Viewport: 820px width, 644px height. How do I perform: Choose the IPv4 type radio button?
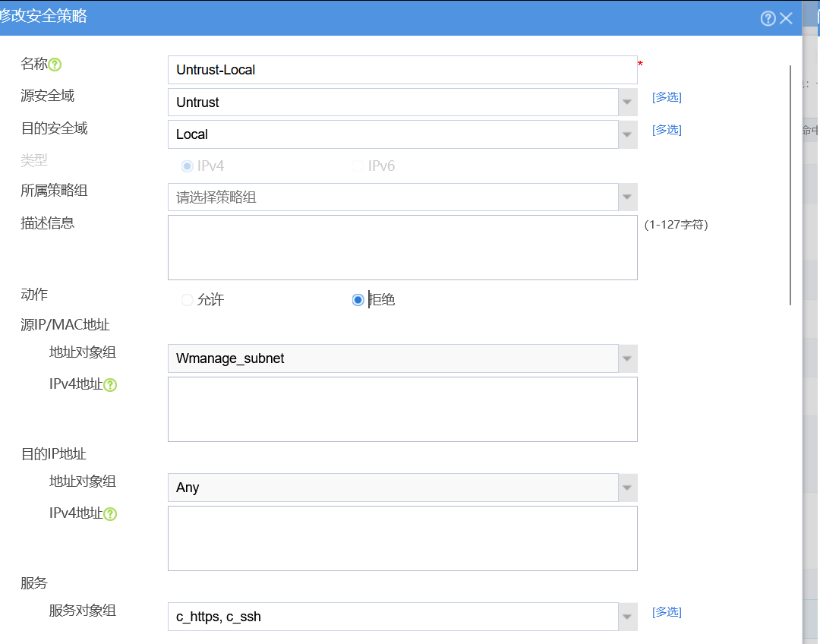(187, 166)
